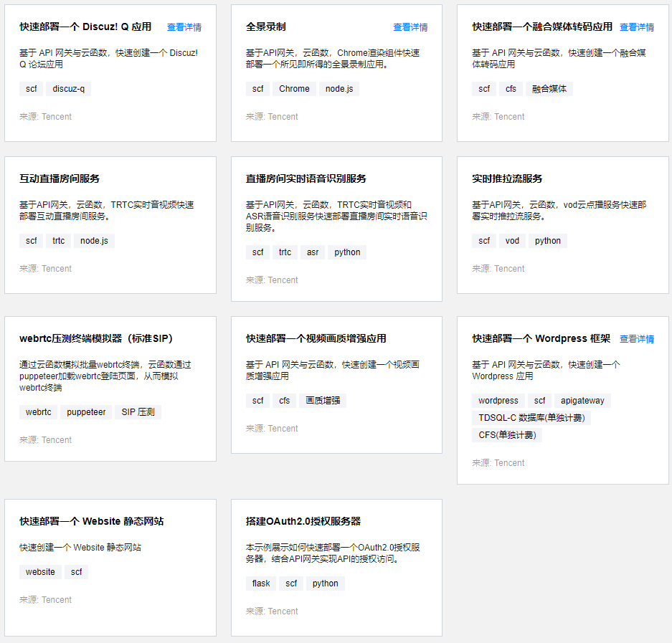This screenshot has height=643, width=672.
Task: Click node.js tag in 互动直播房间服务 card
Action: point(94,241)
